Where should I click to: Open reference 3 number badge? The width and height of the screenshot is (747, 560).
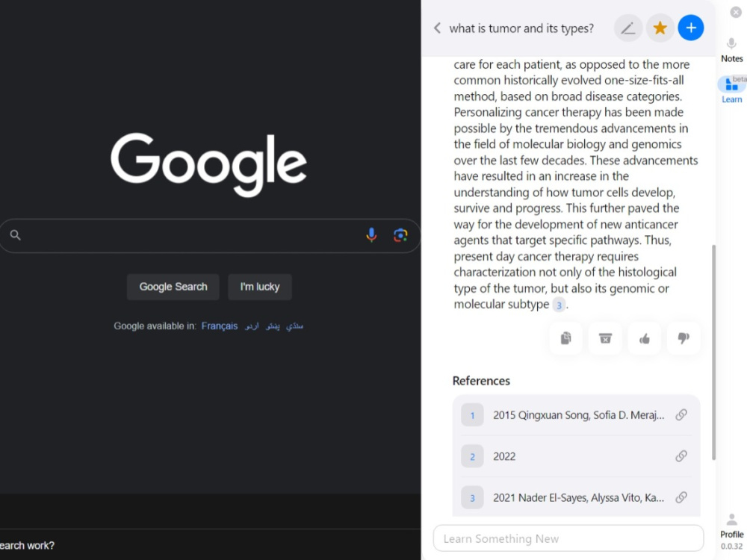472,497
